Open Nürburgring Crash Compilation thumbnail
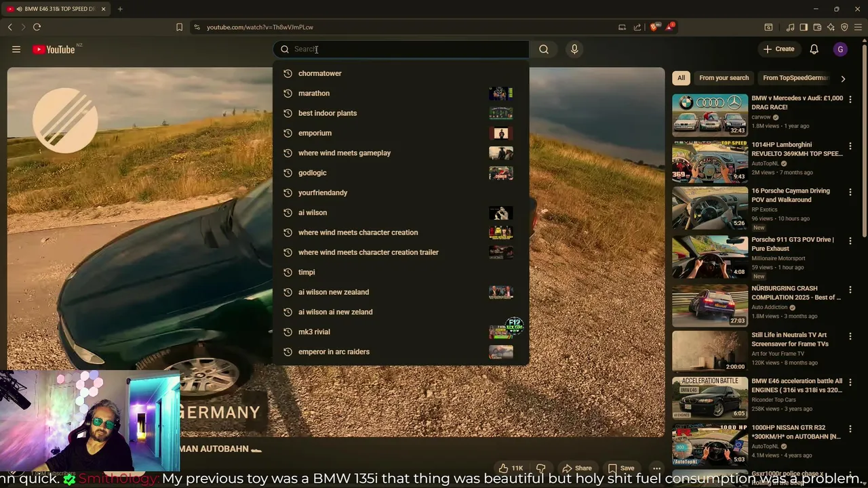The image size is (868, 488). coord(710,305)
